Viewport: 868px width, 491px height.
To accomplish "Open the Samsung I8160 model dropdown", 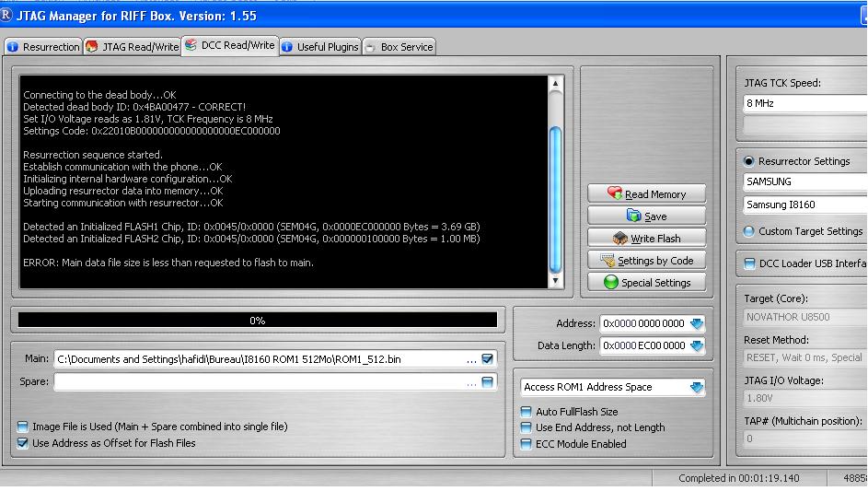I will [x=805, y=205].
